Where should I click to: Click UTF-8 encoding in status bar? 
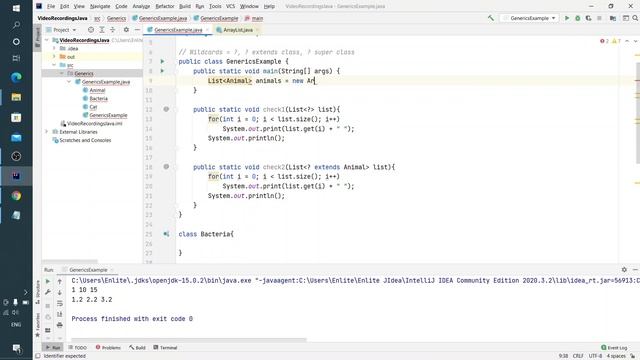(x=596, y=356)
